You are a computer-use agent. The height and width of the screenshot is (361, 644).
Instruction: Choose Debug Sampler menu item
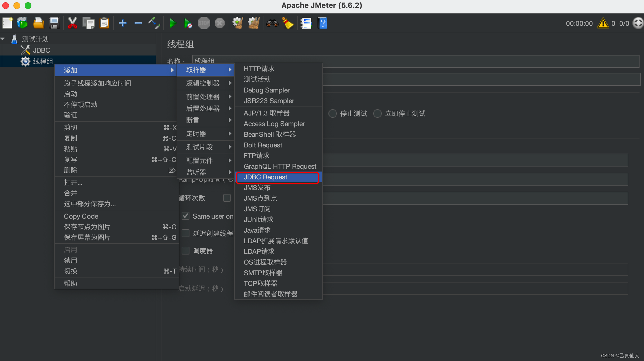(278, 90)
